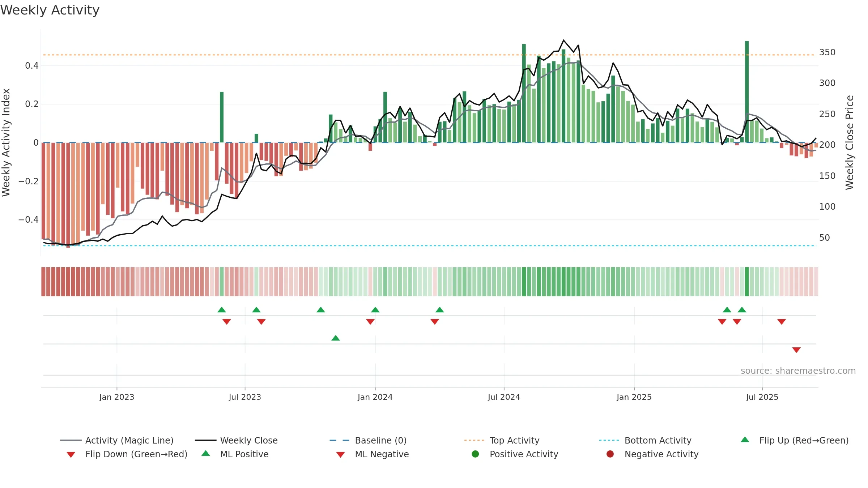Click the Jan 2025 axis label
The height and width of the screenshot is (488, 868).
tap(634, 397)
